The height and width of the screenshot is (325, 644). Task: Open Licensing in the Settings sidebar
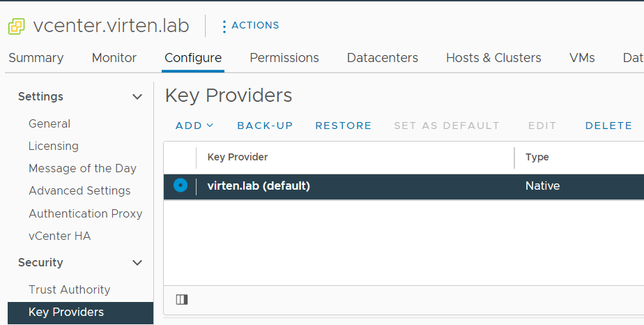[x=54, y=146]
